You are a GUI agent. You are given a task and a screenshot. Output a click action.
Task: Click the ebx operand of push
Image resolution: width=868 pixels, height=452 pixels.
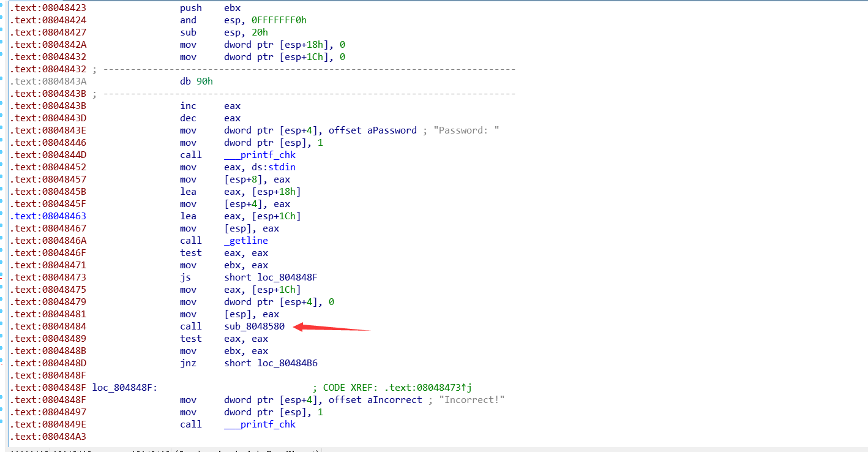click(x=233, y=8)
